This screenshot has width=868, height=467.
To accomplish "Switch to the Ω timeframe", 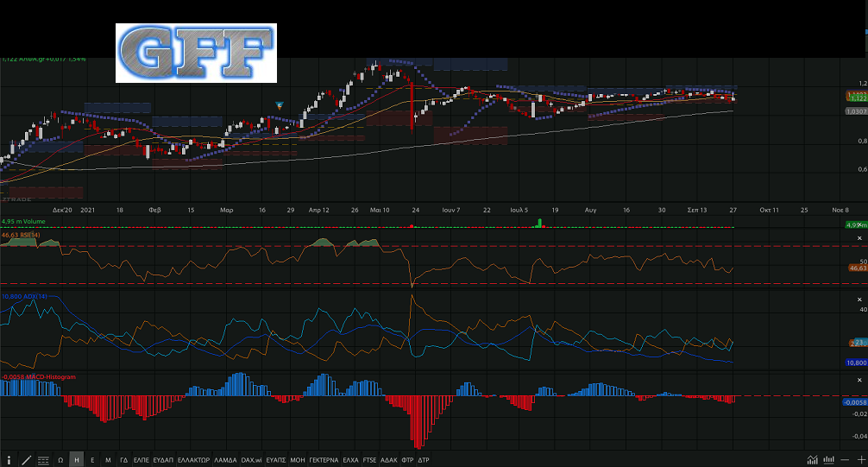I will click(60, 460).
